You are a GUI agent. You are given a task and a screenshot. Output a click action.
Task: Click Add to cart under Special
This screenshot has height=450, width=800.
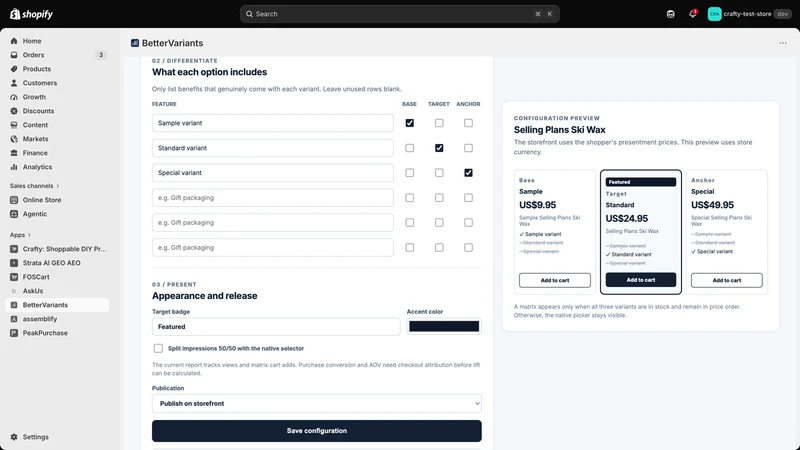727,280
